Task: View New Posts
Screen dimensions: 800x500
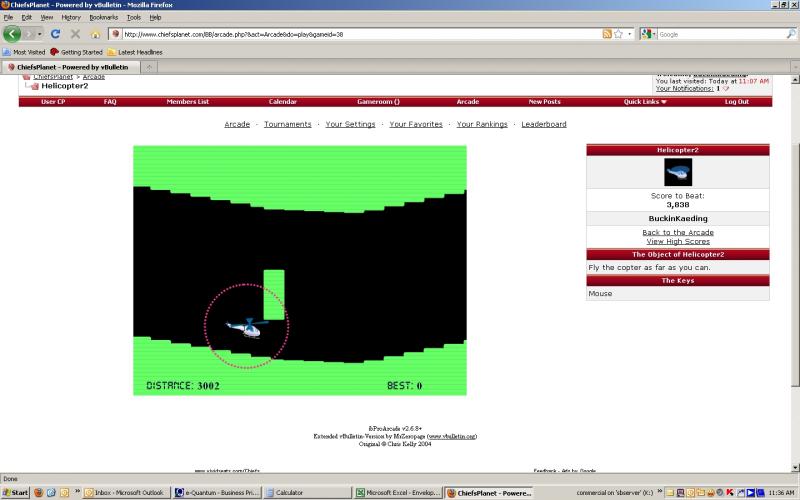Action: click(544, 102)
